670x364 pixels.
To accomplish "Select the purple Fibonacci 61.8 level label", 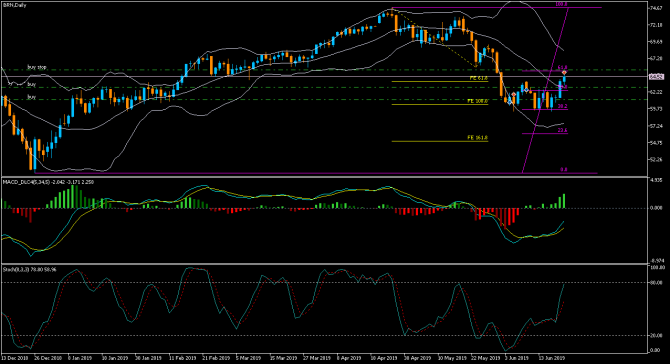I will click(x=563, y=68).
